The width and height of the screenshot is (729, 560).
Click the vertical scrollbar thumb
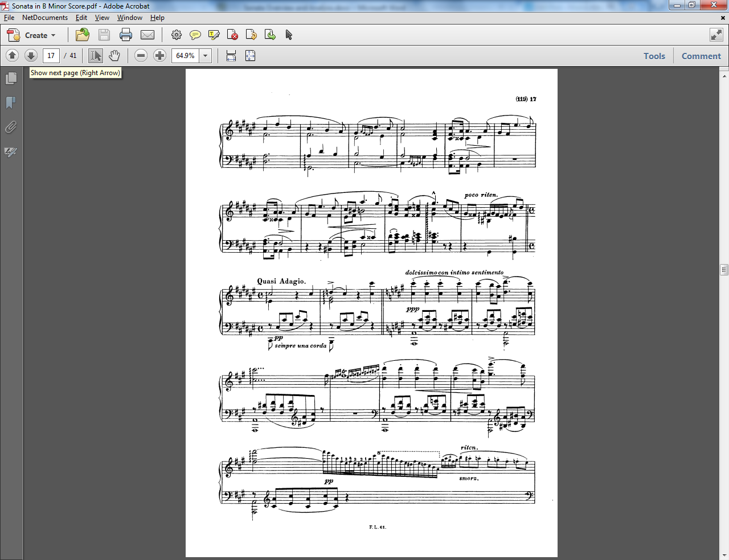(x=724, y=269)
